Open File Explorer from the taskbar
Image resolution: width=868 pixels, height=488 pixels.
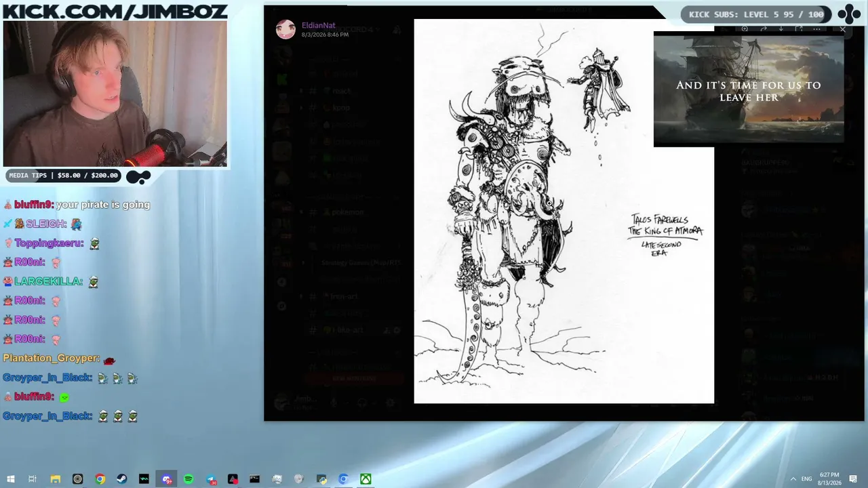(55, 479)
